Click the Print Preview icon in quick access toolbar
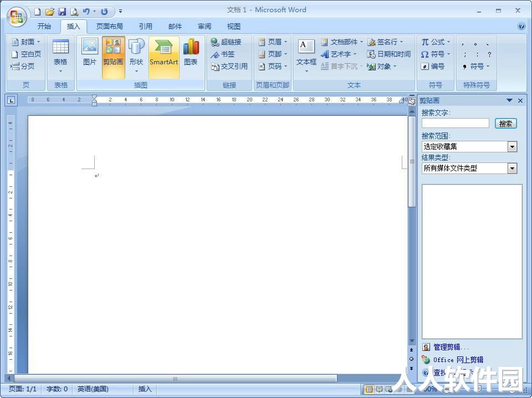The width and height of the screenshot is (532, 398). pos(74,12)
